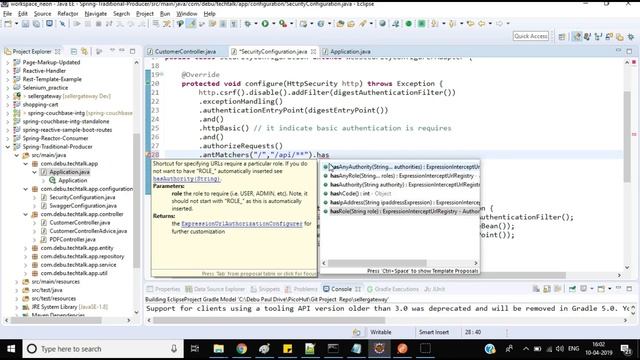Collapse the Spring-Traditional-Producer project

(8, 147)
